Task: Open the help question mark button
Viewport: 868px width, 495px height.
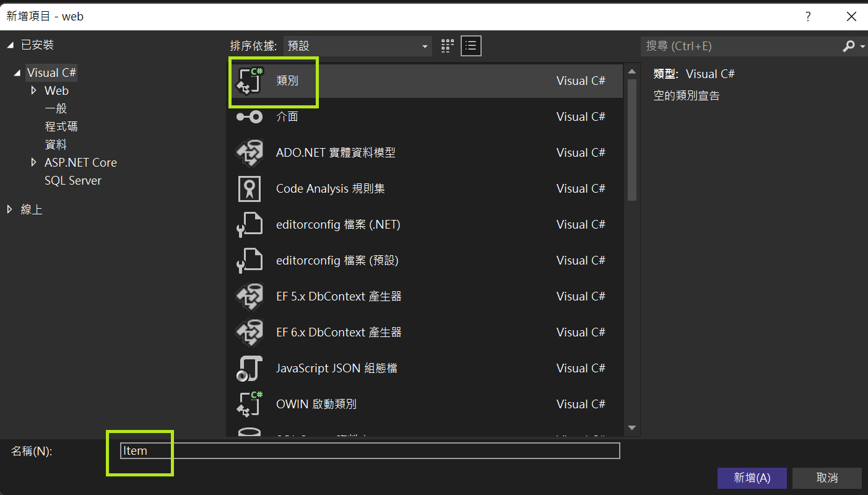Action: tap(808, 17)
